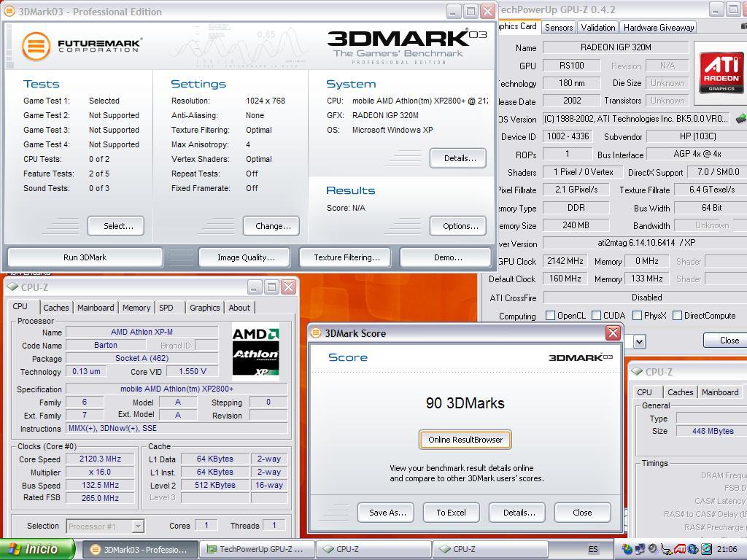Viewport: 747px width, 560px height.
Task: Enable the DirectCompute checkbox in GPU-Z
Action: (677, 315)
